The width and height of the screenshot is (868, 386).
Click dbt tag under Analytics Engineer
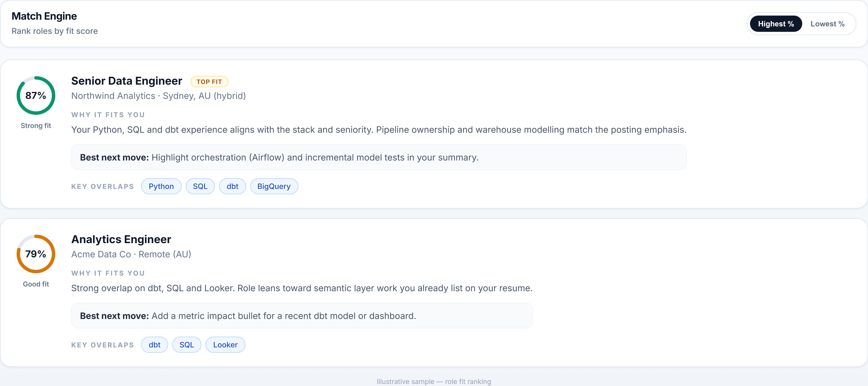(x=154, y=345)
